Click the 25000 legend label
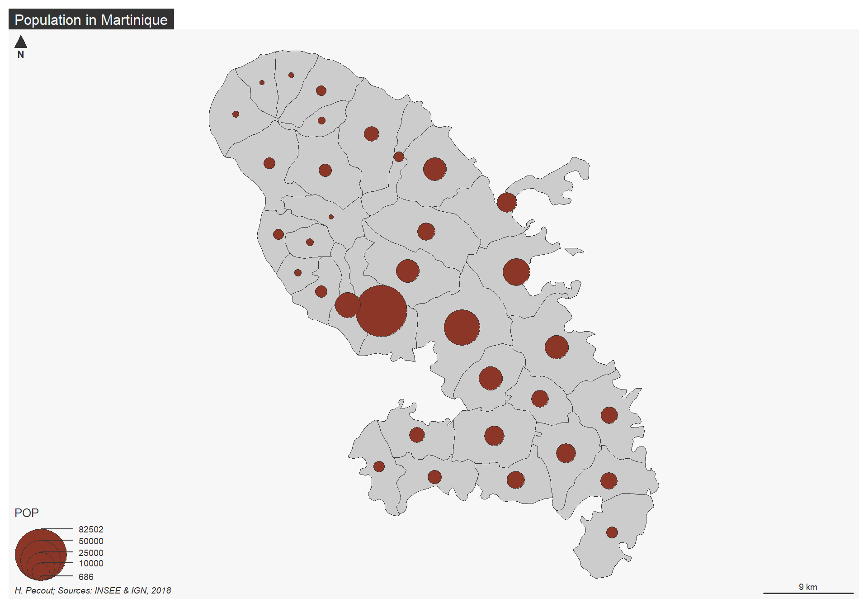The image size is (868, 608). (x=91, y=553)
